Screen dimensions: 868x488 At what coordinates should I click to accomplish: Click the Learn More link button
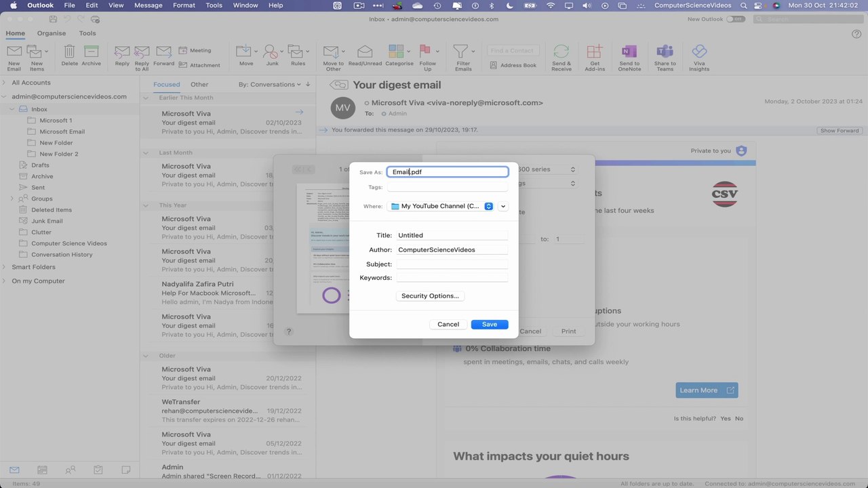point(707,390)
